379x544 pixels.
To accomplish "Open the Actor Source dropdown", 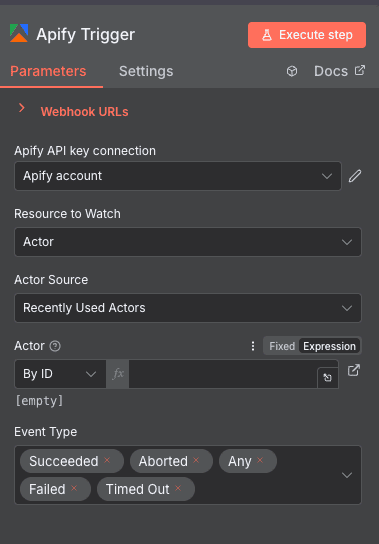I will pos(188,308).
